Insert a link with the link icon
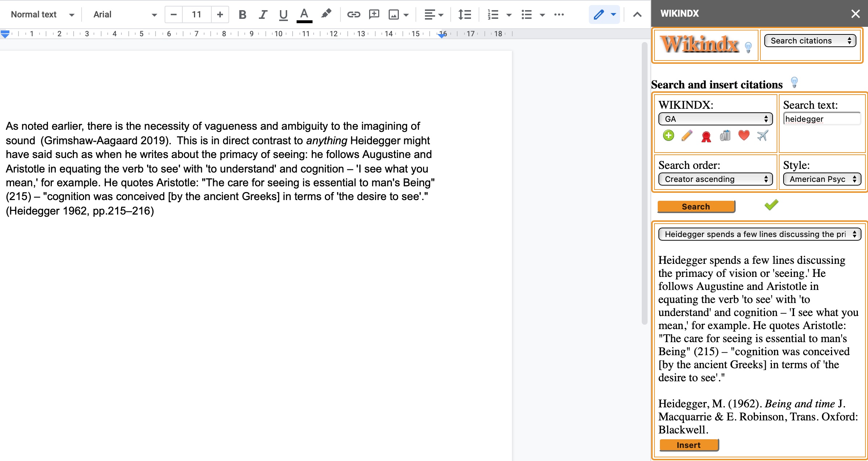The image size is (868, 461). (354, 14)
